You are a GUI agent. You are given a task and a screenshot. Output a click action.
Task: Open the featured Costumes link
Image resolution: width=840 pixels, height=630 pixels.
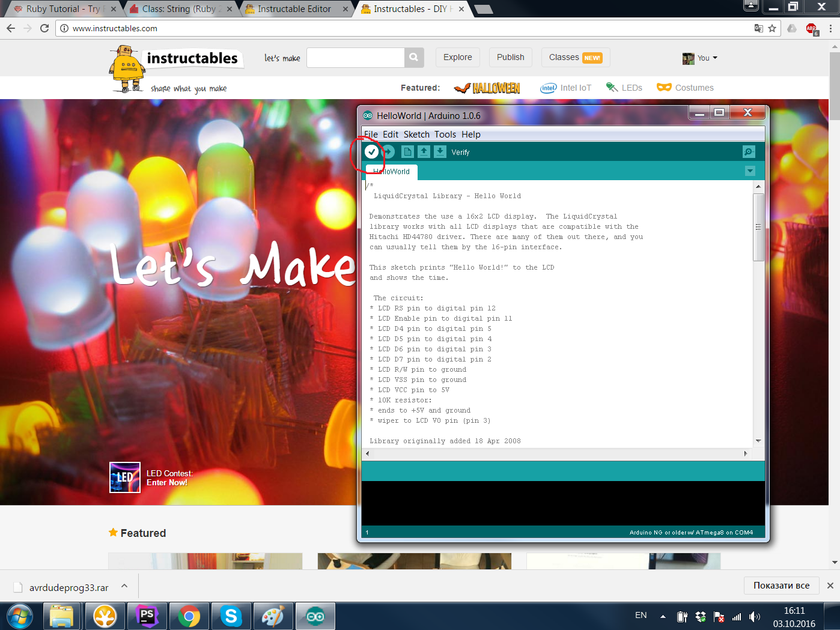pyautogui.click(x=686, y=88)
